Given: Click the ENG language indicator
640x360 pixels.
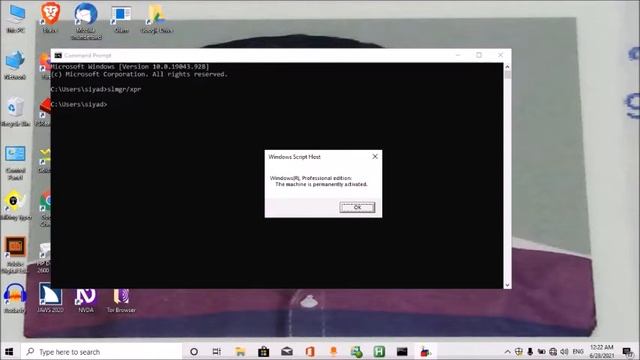Looking at the screenshot, I should tap(578, 351).
